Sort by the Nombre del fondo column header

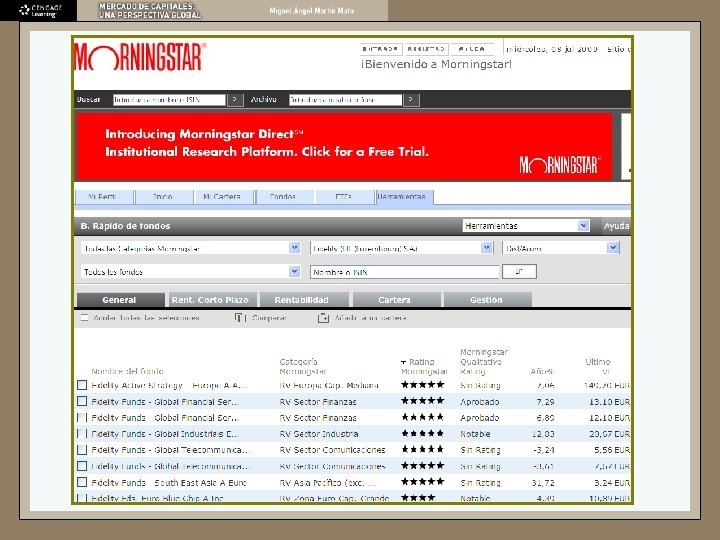[x=128, y=371]
